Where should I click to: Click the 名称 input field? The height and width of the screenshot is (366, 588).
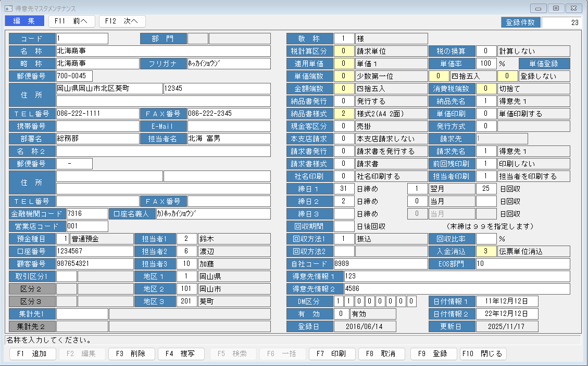164,51
